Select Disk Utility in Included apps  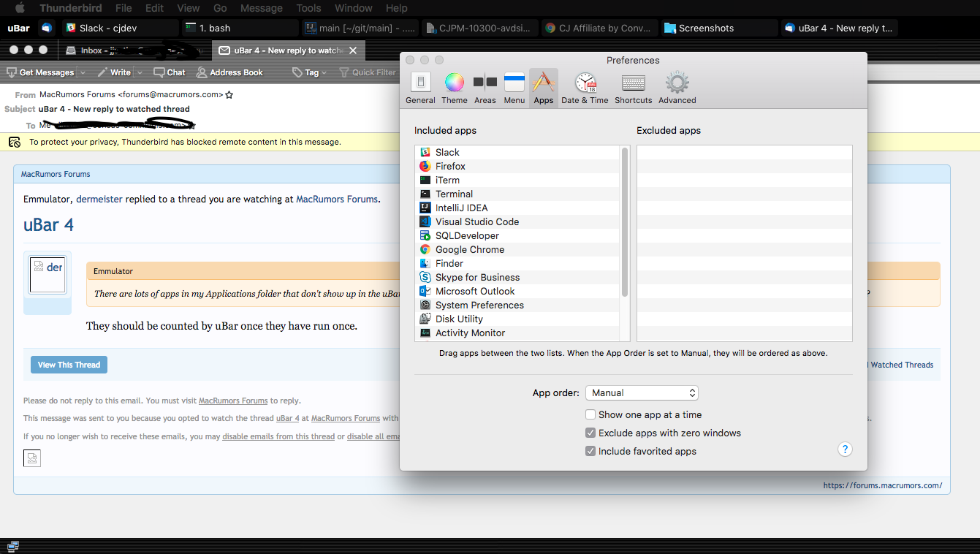coord(517,319)
